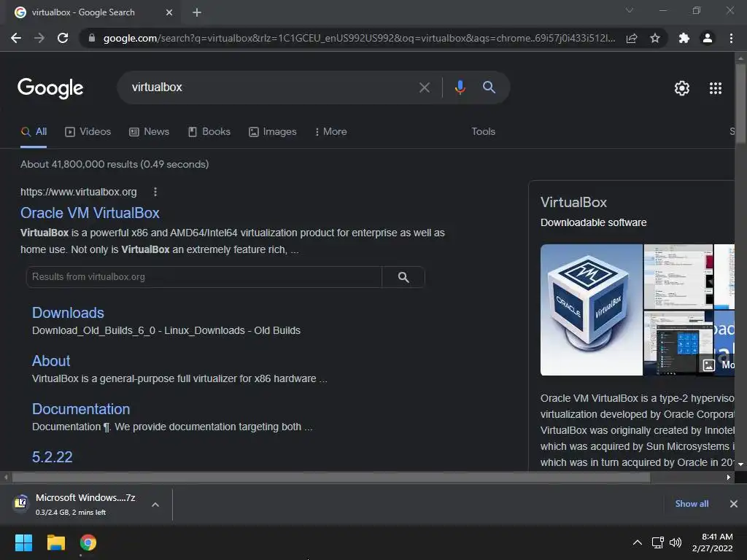View site information via the lock icon
747x560 pixels.
point(92,38)
